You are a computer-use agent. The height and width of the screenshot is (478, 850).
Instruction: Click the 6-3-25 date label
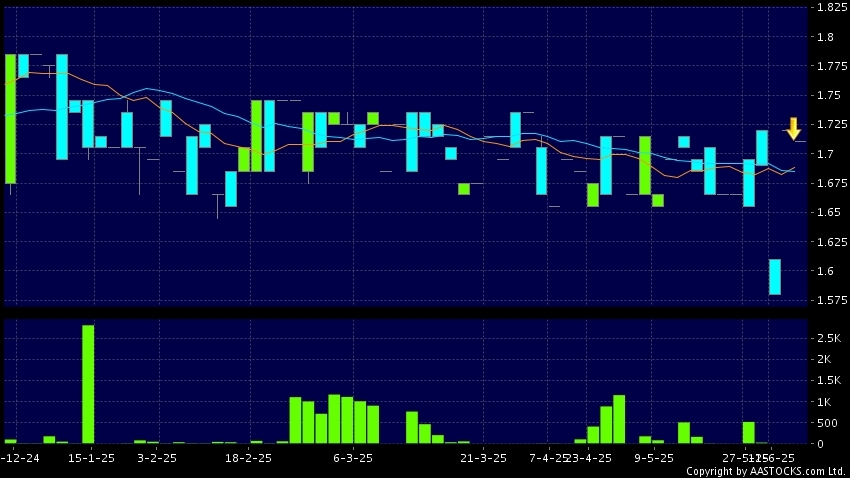pos(353,458)
